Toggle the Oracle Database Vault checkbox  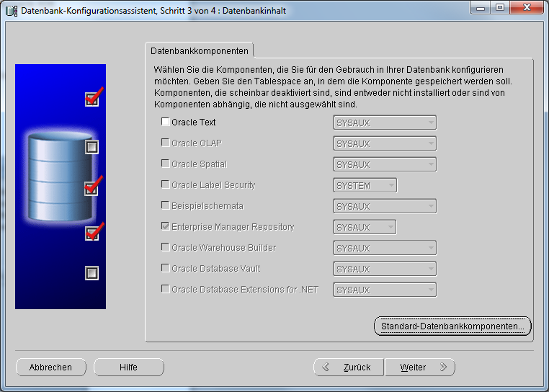point(165,268)
